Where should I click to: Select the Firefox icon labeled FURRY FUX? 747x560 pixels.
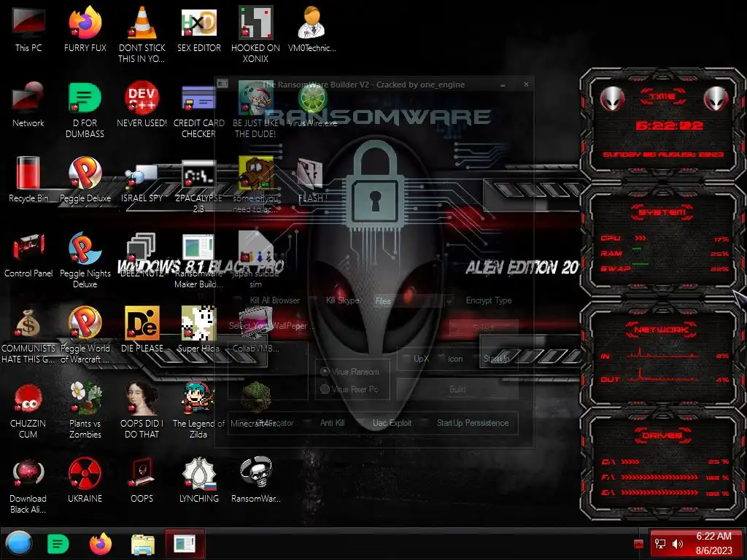pos(85,29)
